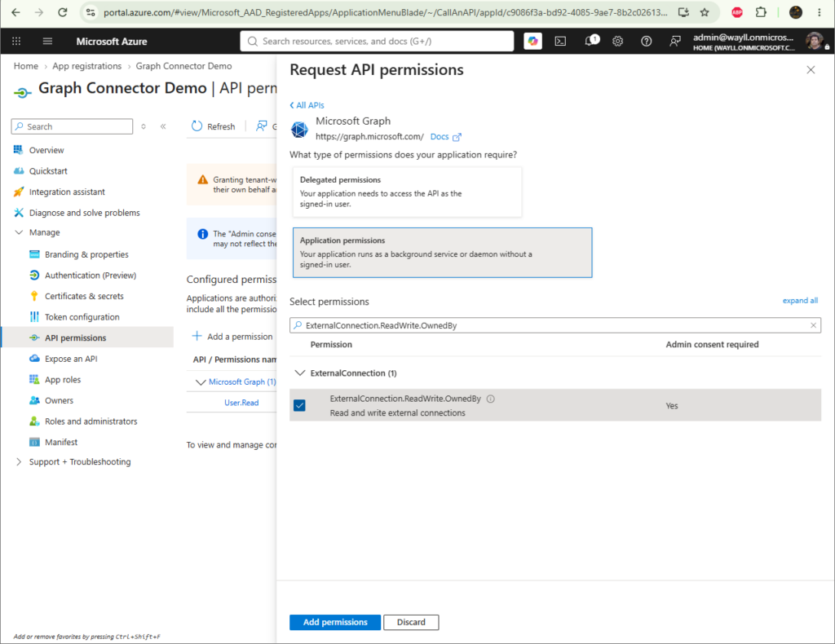Collapse the left menu with double chevron
Viewport: 835px width, 644px height.
pos(163,126)
